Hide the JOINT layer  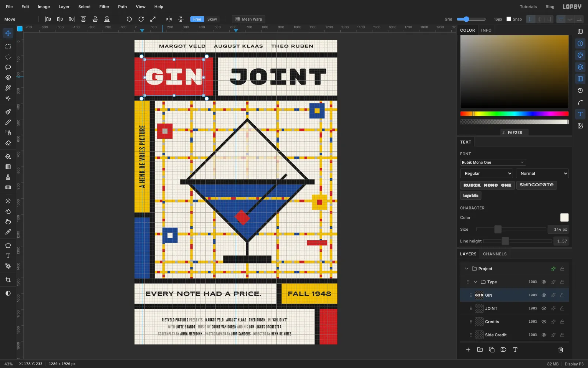[544, 308]
